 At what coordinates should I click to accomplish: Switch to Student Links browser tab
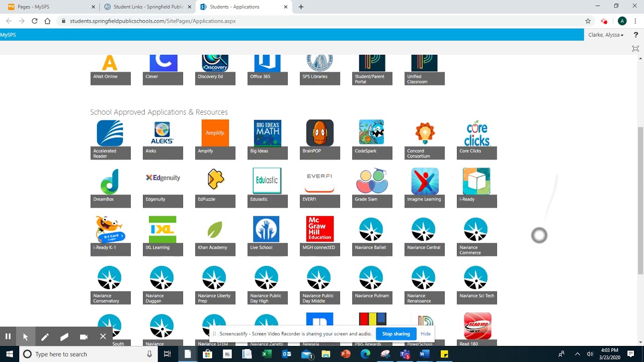(147, 7)
